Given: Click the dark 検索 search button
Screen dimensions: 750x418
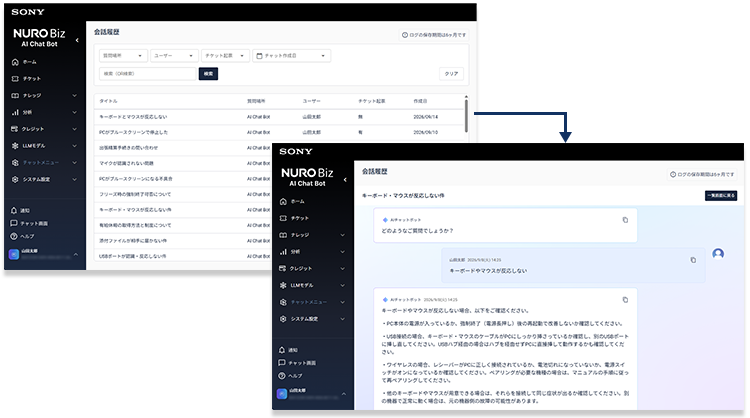Looking at the screenshot, I should click(x=209, y=74).
